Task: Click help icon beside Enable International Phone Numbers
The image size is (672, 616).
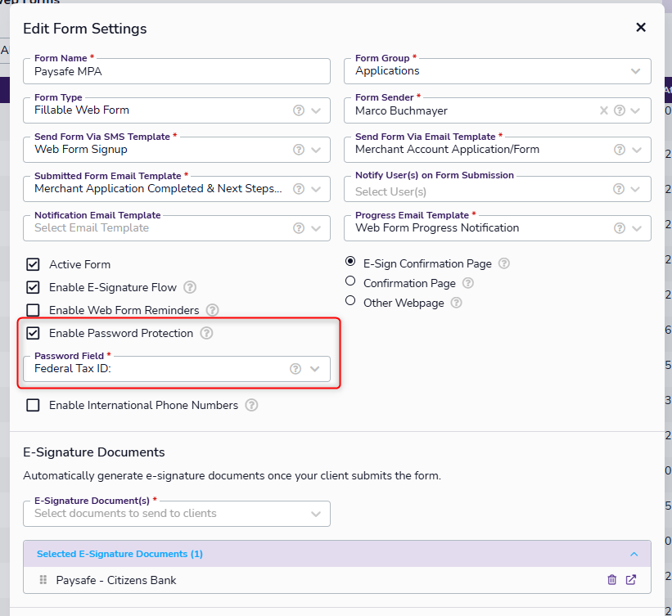Action: pos(251,405)
